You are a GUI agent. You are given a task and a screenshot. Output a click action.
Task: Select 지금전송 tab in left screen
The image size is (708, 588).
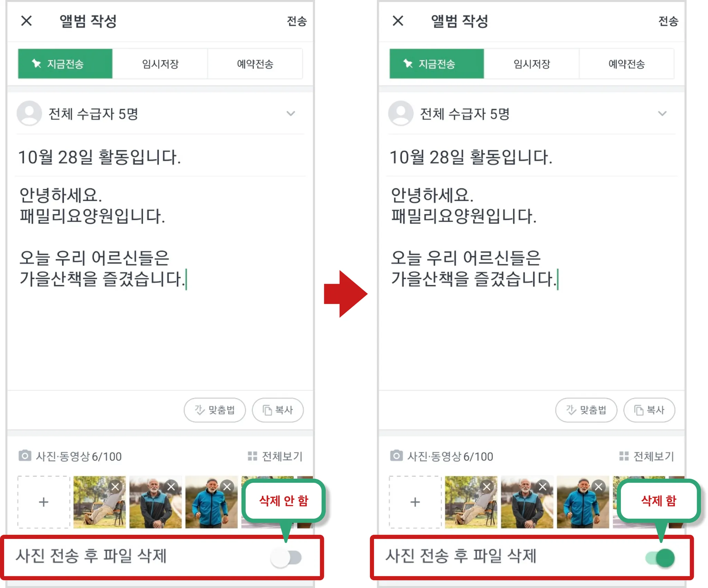(x=65, y=64)
